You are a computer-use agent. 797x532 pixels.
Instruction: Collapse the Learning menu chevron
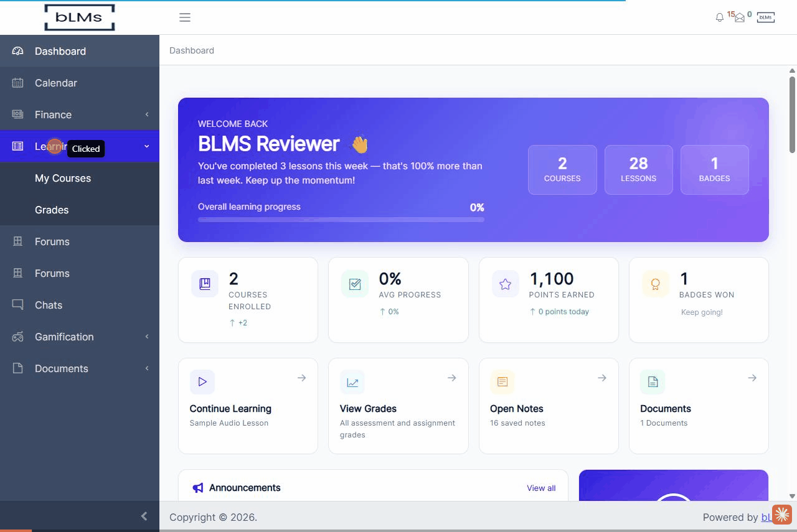click(147, 146)
